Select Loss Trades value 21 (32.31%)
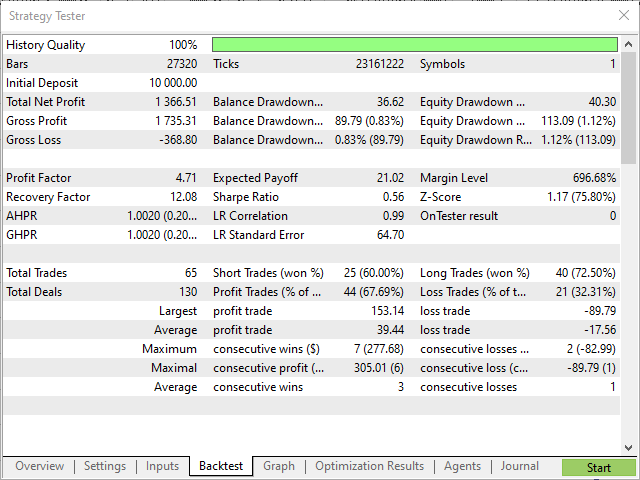This screenshot has height=480, width=640. (x=586, y=292)
